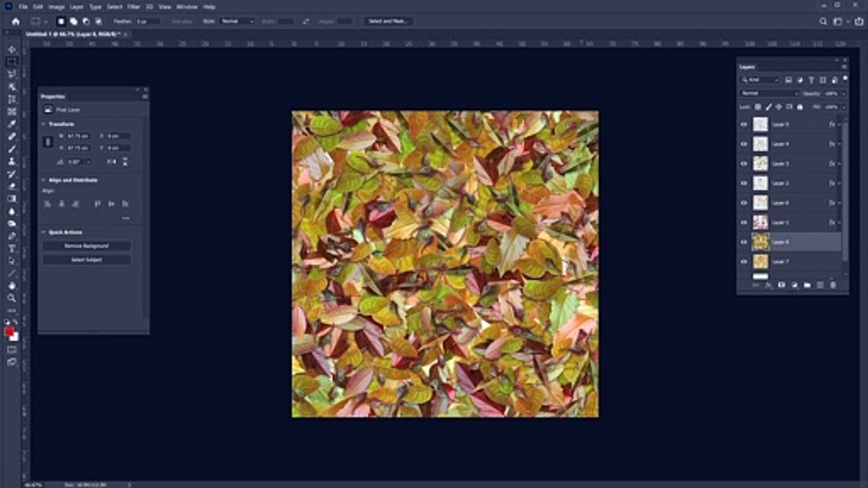Click the Remove Background button
868x488 pixels.
tap(87, 246)
